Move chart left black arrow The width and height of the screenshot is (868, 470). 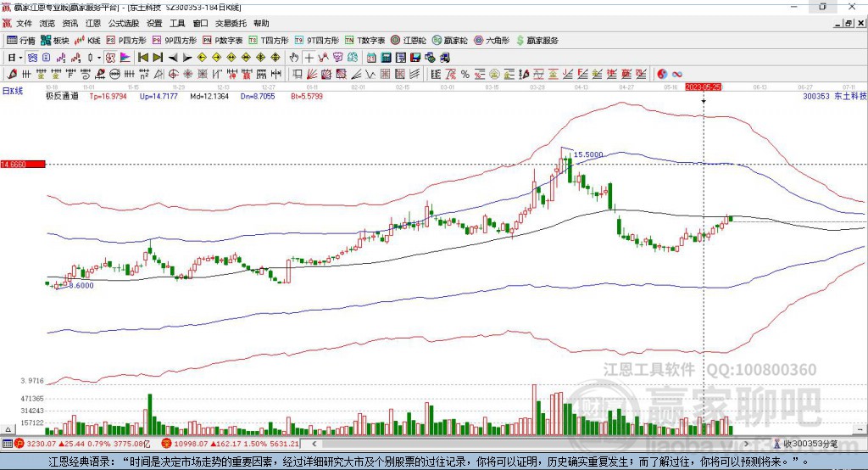click(173, 58)
